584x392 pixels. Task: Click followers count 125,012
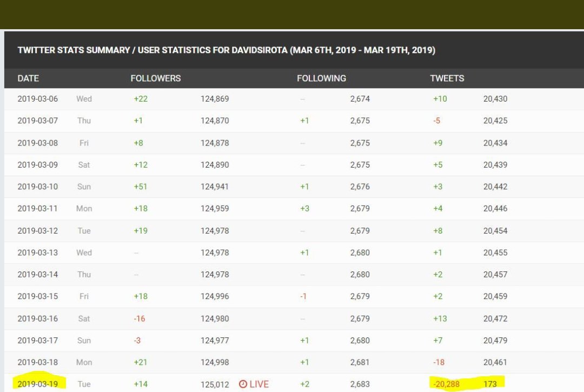point(215,384)
